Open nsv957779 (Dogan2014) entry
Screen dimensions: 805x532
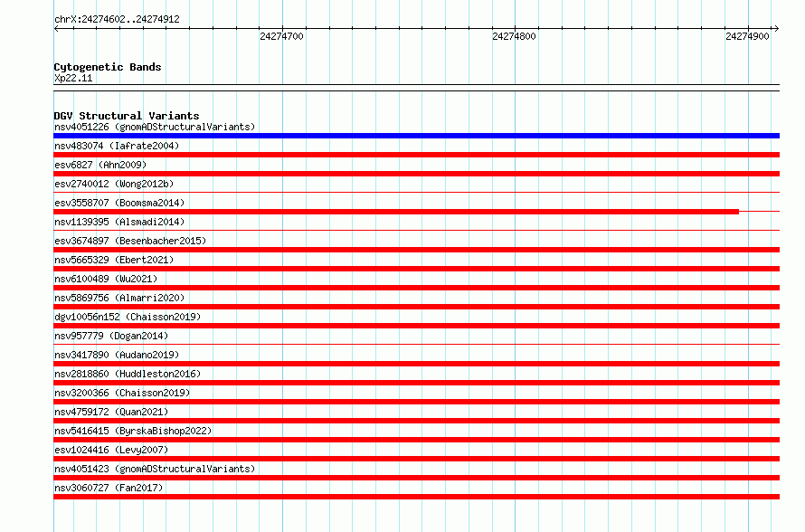pyautogui.click(x=111, y=336)
